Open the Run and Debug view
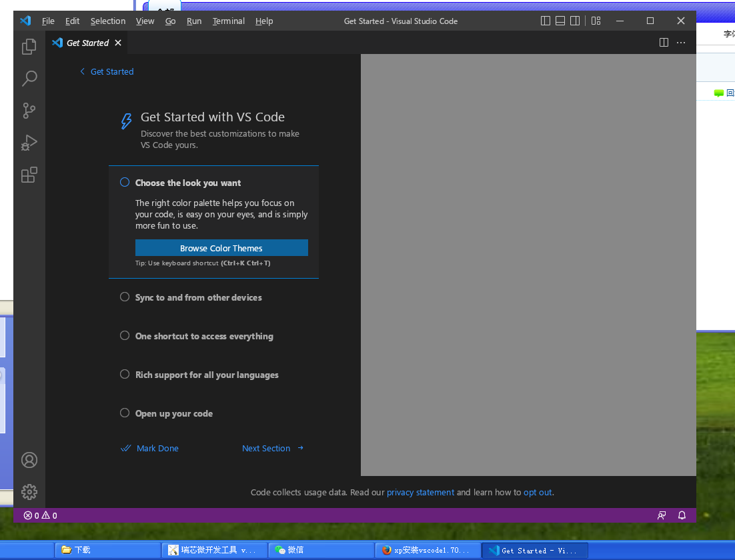This screenshot has width=735, height=560. [x=29, y=143]
